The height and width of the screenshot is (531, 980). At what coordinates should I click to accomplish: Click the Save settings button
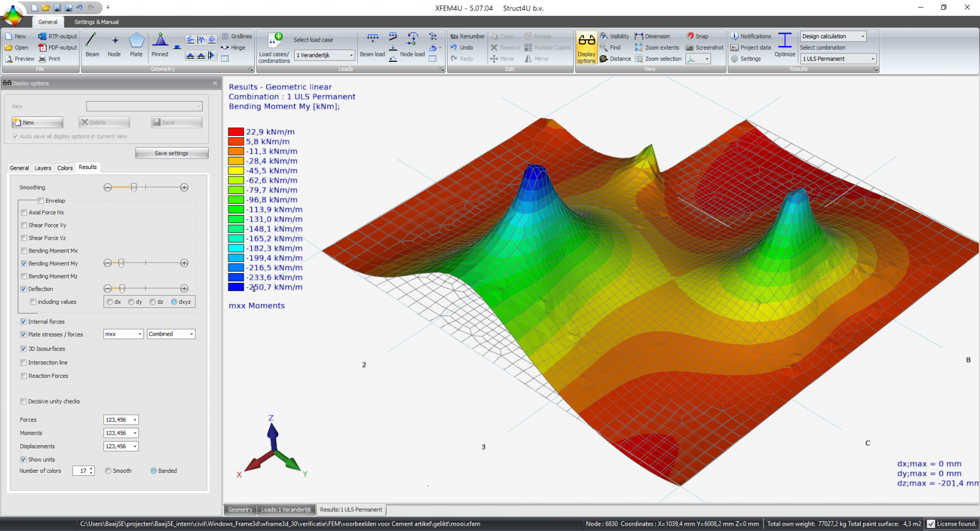pos(171,153)
